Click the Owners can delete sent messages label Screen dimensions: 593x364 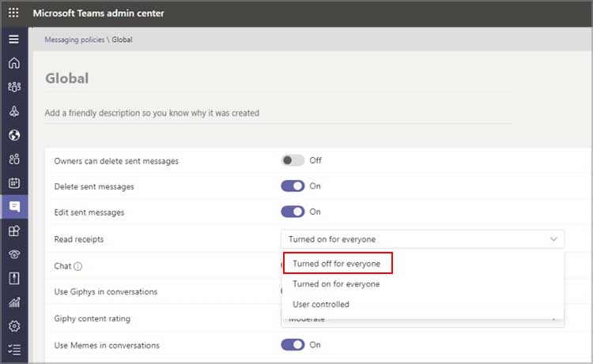[116, 161]
